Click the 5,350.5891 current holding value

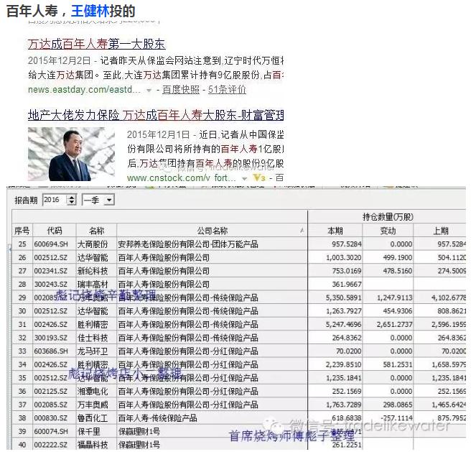tap(343, 298)
